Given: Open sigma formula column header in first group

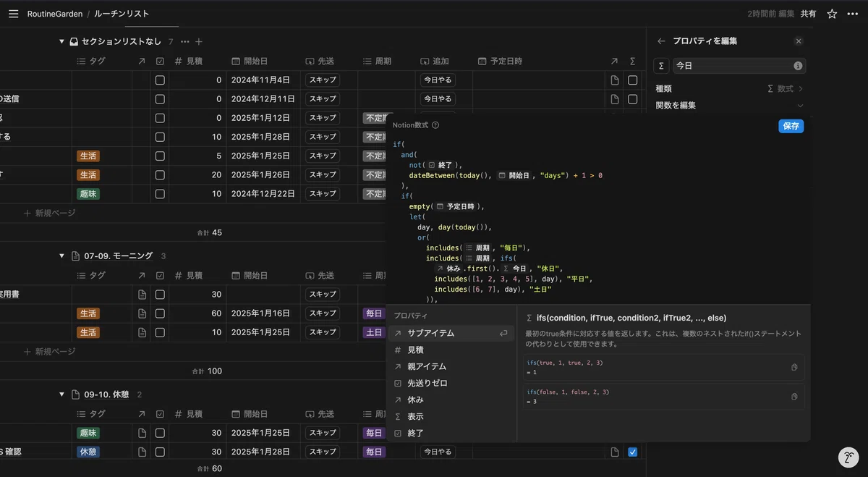Looking at the screenshot, I should [632, 62].
